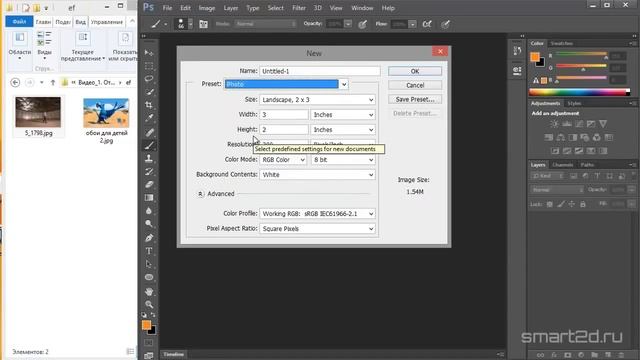
Task: Toggle the Brush panel from options bar
Action: (x=203, y=24)
